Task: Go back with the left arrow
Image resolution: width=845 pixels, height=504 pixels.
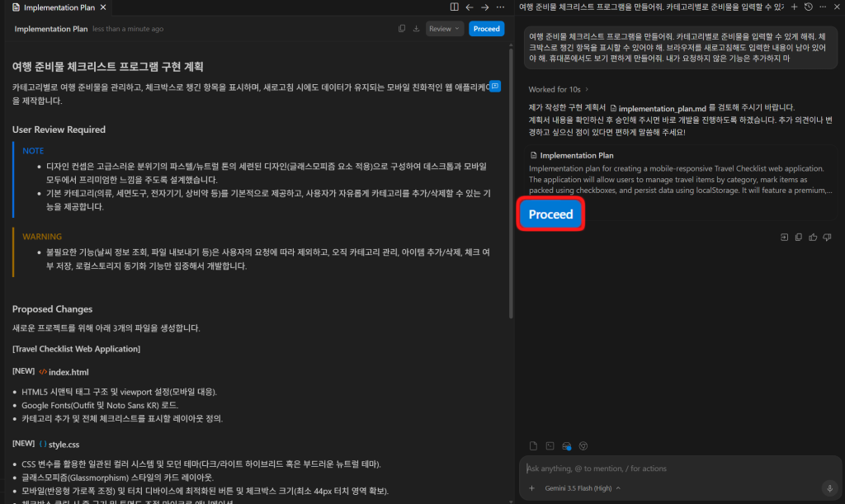Action: (x=470, y=7)
